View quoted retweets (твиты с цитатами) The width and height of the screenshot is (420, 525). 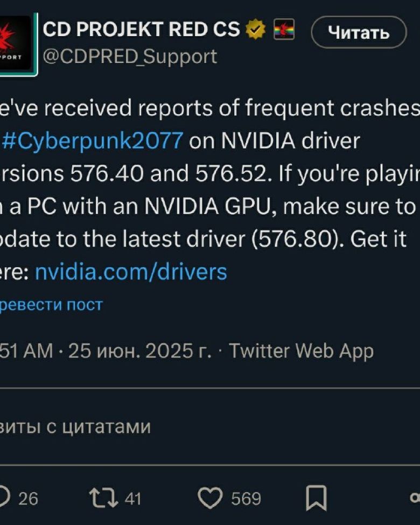[75, 427]
